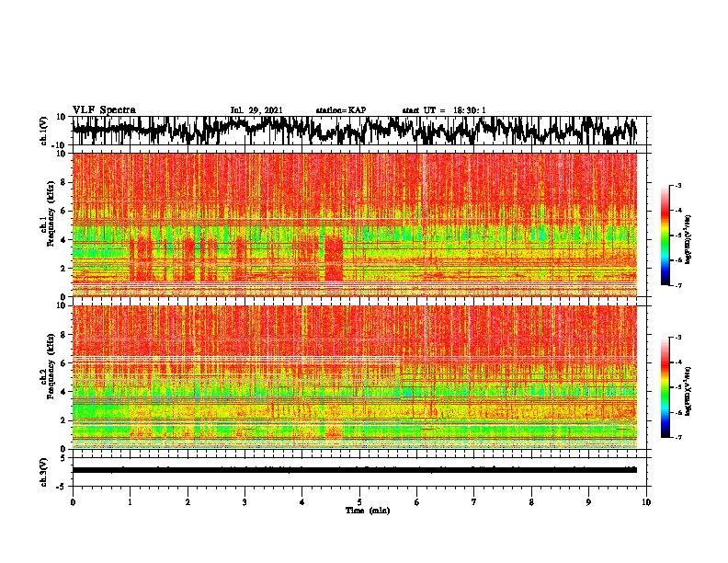Screen dimensions: 728x563
Task: Click the ch.2 spectrogram "2" kHz tick label
Action: [63, 420]
